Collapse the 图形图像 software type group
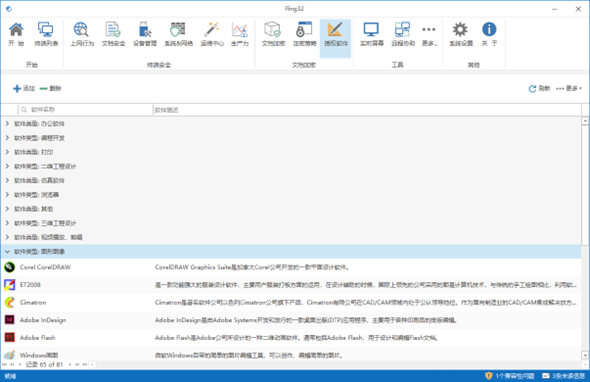 pyautogui.click(x=7, y=251)
